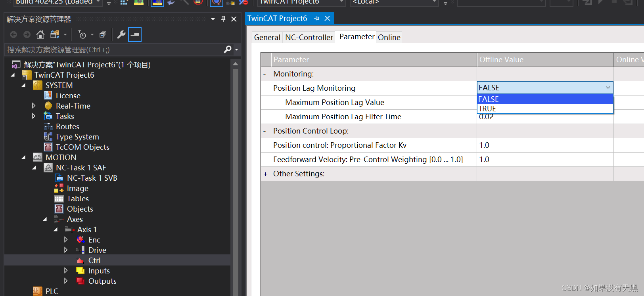Switch to the NC-Controller tab
This screenshot has width=644, height=296.
tap(309, 37)
